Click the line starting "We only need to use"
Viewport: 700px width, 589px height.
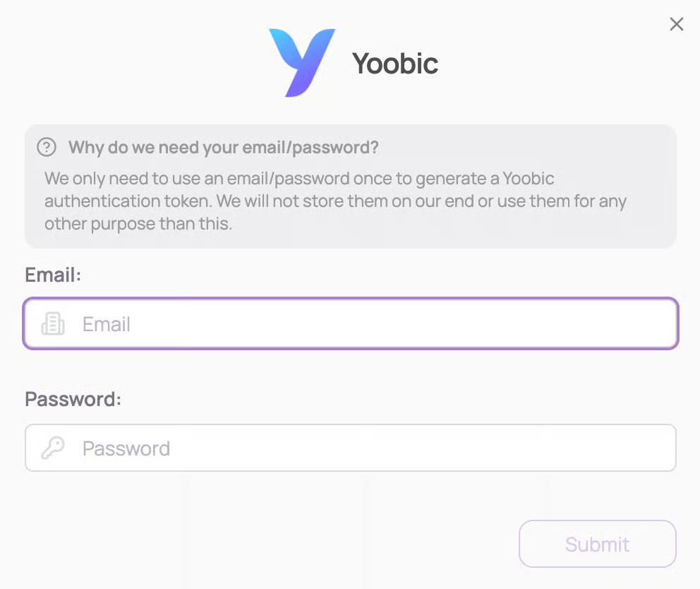coord(299,178)
